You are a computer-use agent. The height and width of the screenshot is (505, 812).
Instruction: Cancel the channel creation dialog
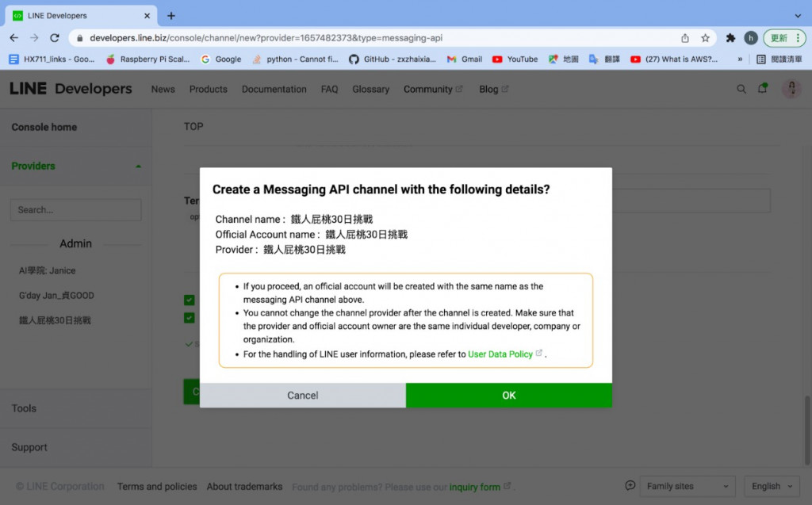pos(302,395)
